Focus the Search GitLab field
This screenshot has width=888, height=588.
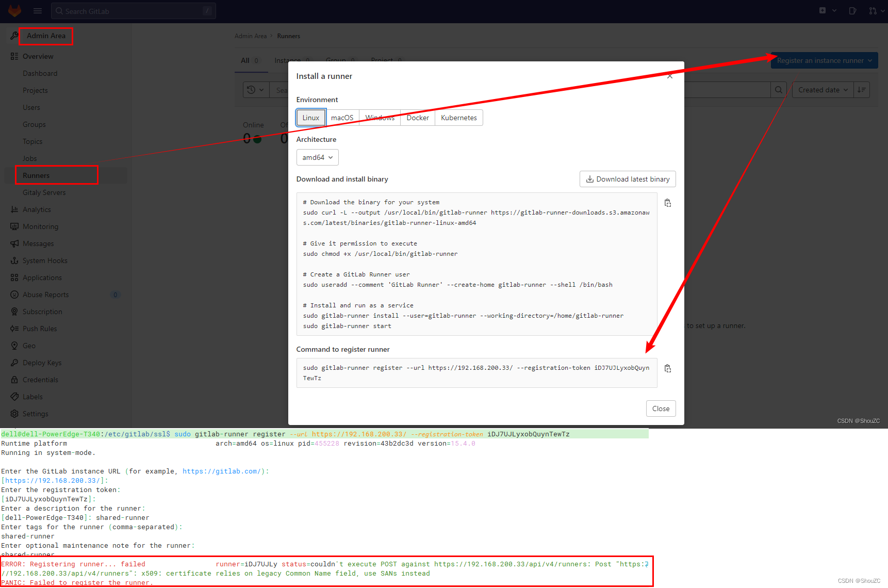point(133,11)
